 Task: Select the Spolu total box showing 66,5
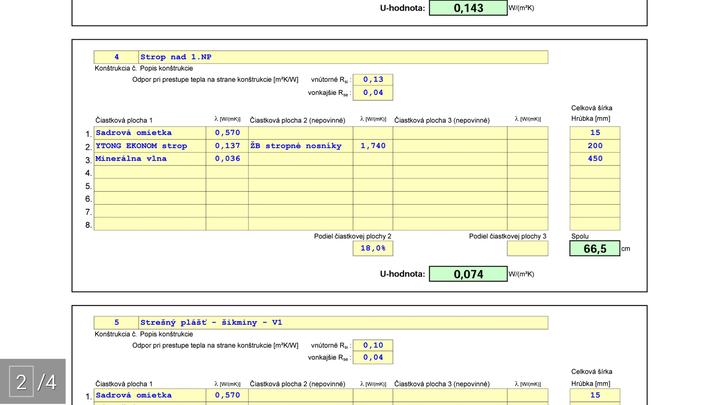tap(595, 248)
